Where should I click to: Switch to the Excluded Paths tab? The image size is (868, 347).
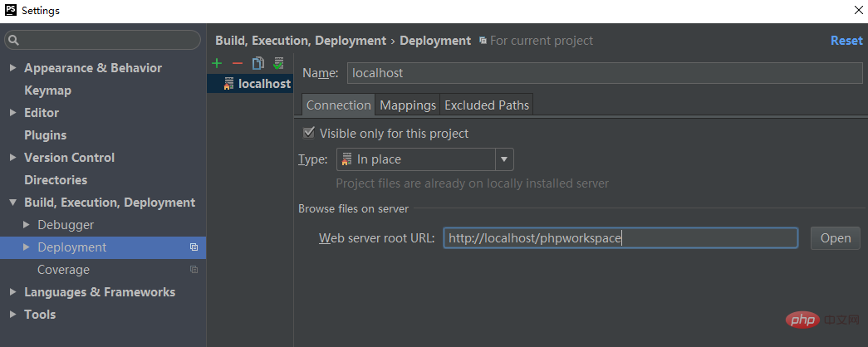tap(486, 105)
